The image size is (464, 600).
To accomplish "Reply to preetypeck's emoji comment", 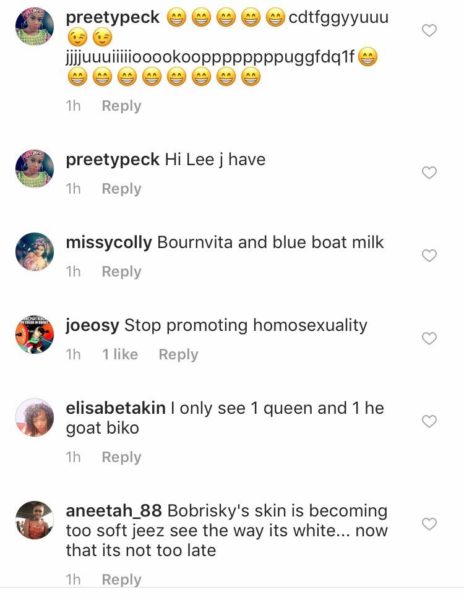I will [x=121, y=106].
